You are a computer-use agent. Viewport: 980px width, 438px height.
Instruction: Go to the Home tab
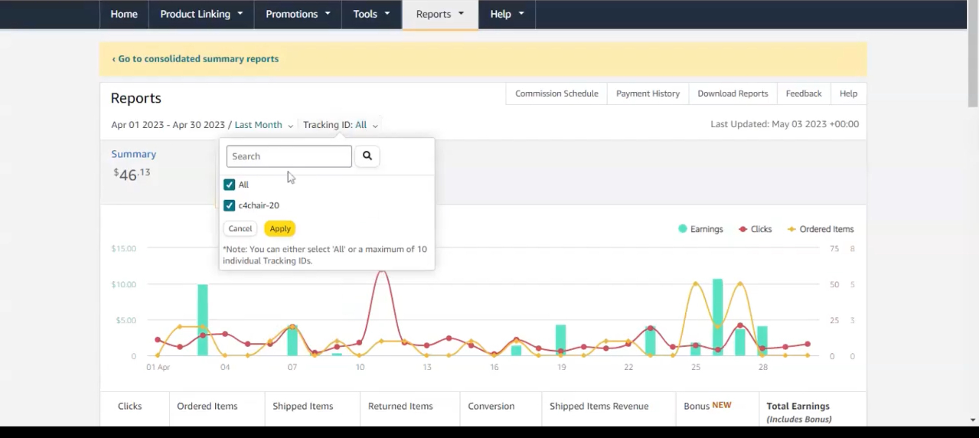click(x=124, y=14)
